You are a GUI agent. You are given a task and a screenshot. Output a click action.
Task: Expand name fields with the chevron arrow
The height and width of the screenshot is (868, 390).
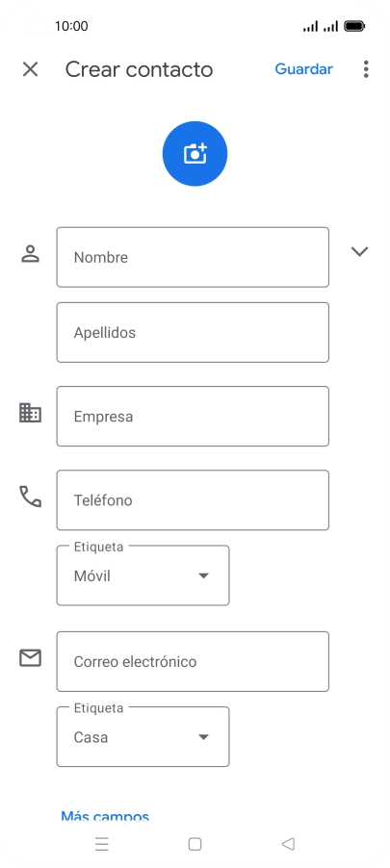tap(359, 251)
